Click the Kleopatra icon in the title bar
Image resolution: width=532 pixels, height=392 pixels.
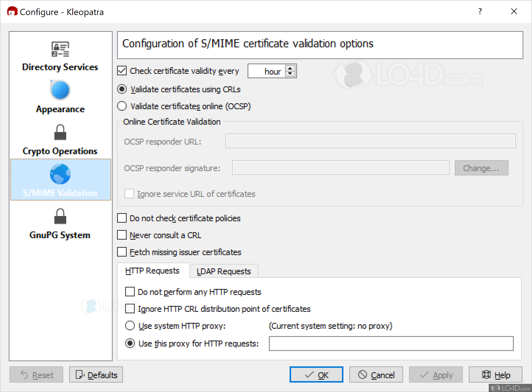coord(12,11)
